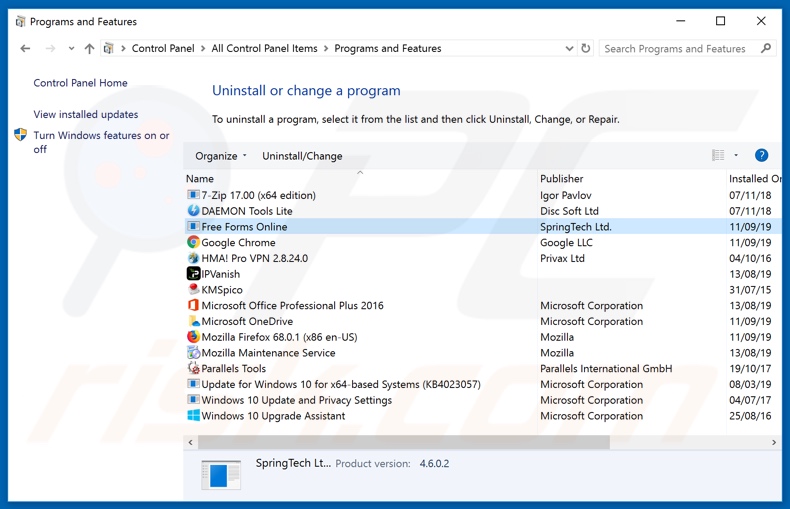Viewport: 790px width, 509px height.
Task: Select Windows 10 Upgrade Assistant entry
Action: click(273, 416)
